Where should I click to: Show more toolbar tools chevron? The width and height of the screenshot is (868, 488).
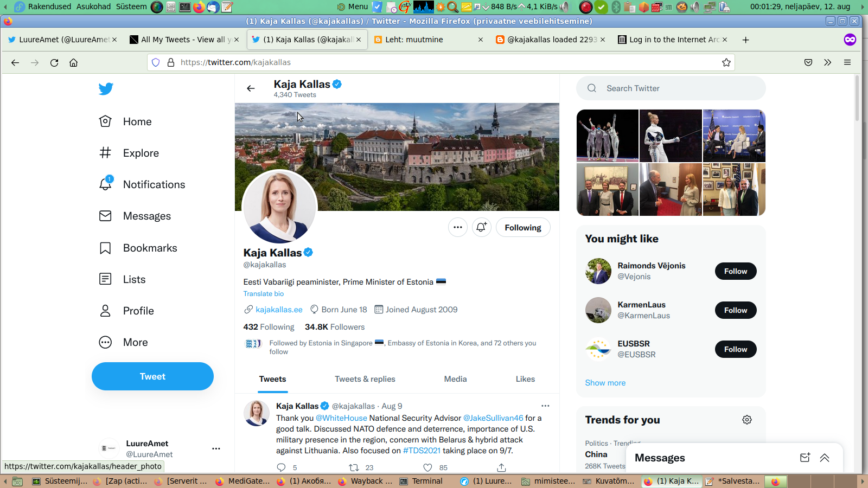[828, 62]
